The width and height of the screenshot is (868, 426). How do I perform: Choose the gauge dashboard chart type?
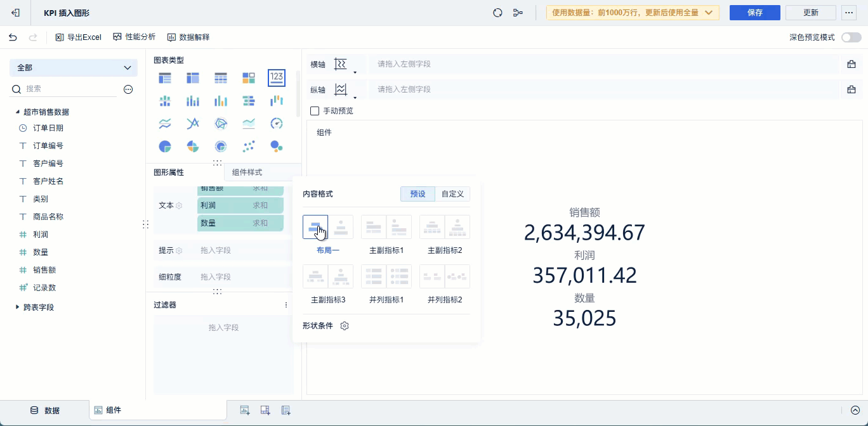276,123
